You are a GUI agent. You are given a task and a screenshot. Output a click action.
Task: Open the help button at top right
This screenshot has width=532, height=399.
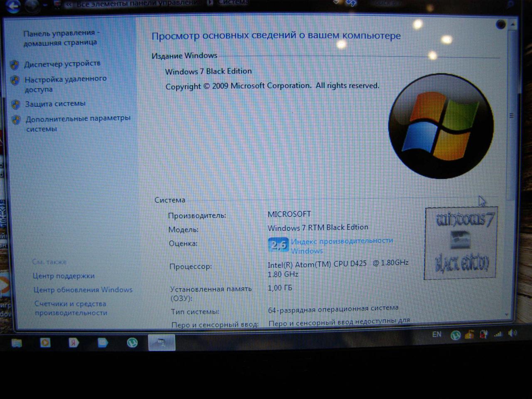[501, 24]
